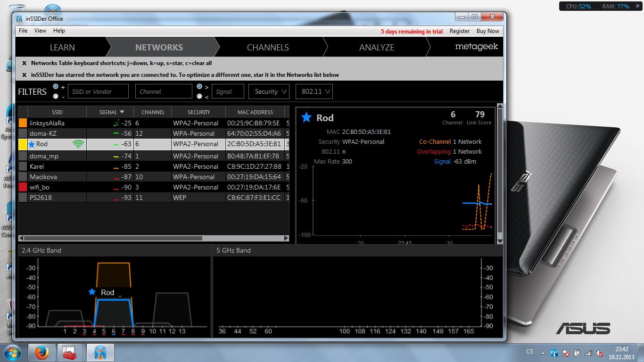Focus the SSID or Vendor filter field
Screen dimensions: 644x362
[98, 91]
